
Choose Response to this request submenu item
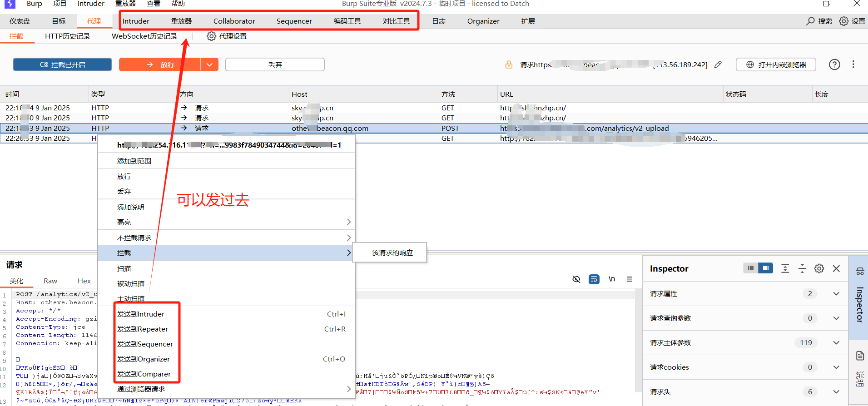coord(390,253)
